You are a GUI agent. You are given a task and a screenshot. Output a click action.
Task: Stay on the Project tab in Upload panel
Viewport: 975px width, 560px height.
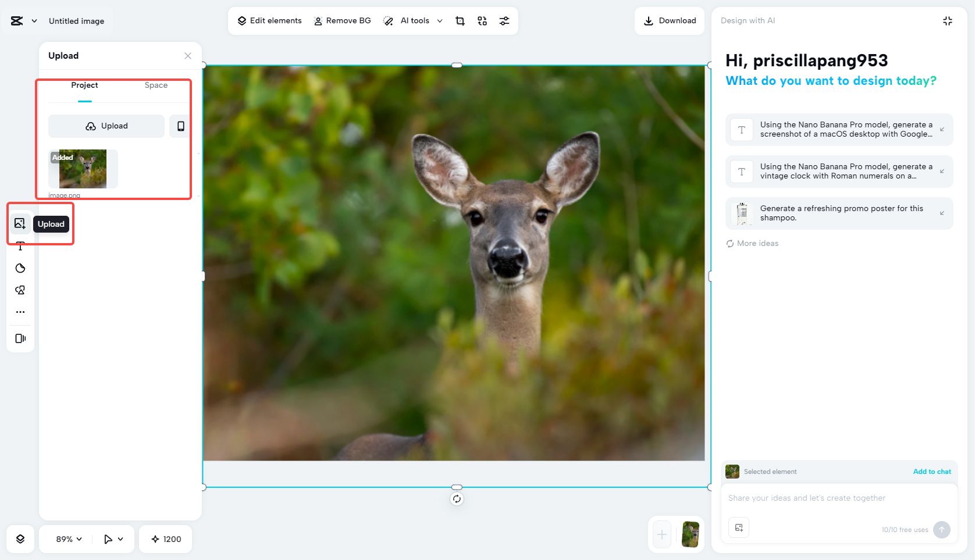(x=84, y=85)
